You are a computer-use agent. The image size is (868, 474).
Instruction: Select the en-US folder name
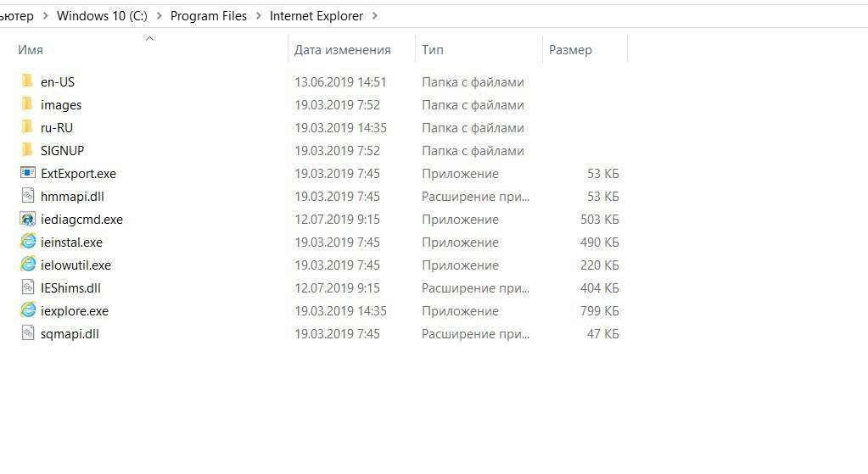click(x=58, y=82)
